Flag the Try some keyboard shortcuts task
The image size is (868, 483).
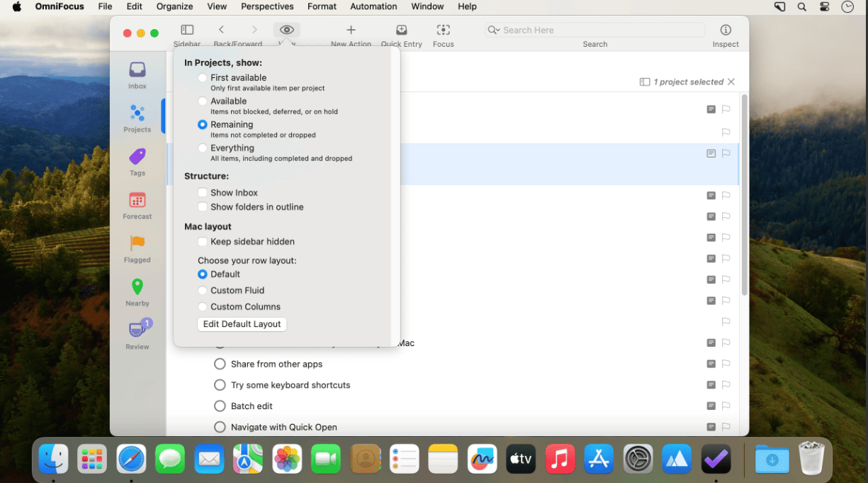(x=726, y=385)
